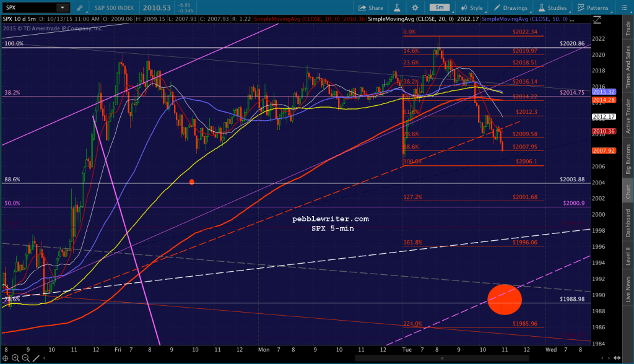The height and width of the screenshot is (364, 634).
Task: Expand the SPX symbol dropdown arrow
Action: (63, 7)
